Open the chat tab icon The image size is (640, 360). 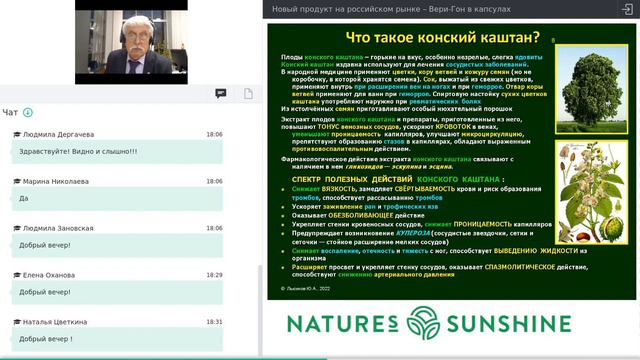point(221,93)
